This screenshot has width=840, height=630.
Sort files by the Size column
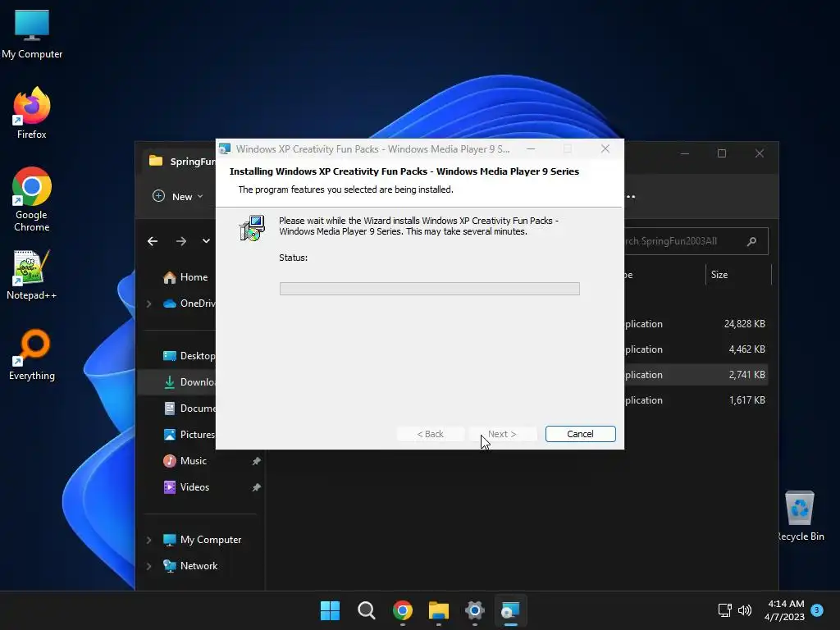pos(719,274)
